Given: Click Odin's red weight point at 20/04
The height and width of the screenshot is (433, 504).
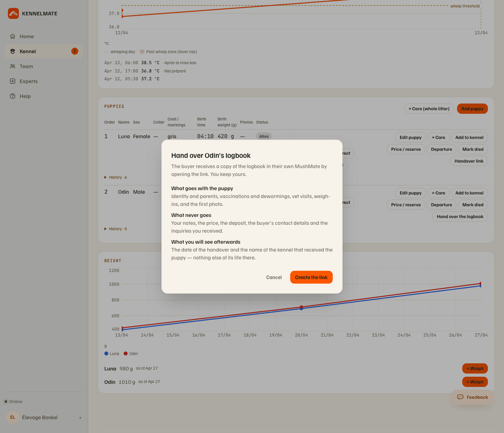Looking at the screenshot, I should coord(302,307).
